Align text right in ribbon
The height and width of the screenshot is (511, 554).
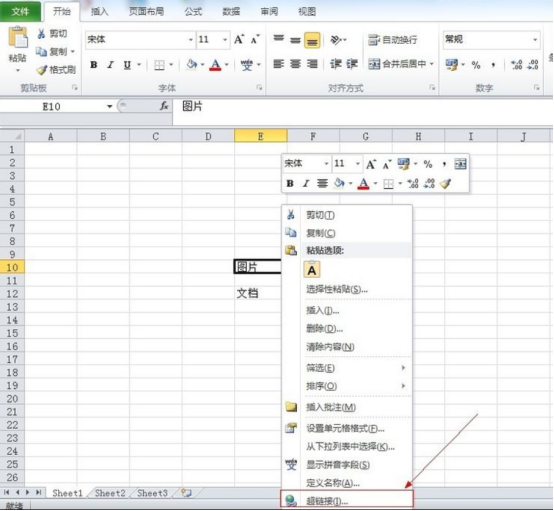click(312, 64)
